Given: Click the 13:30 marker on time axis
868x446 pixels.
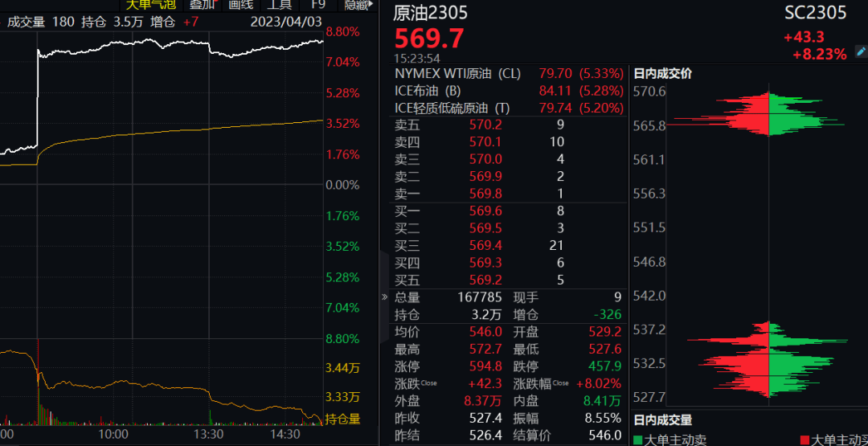Looking at the screenshot, I should point(209,434).
